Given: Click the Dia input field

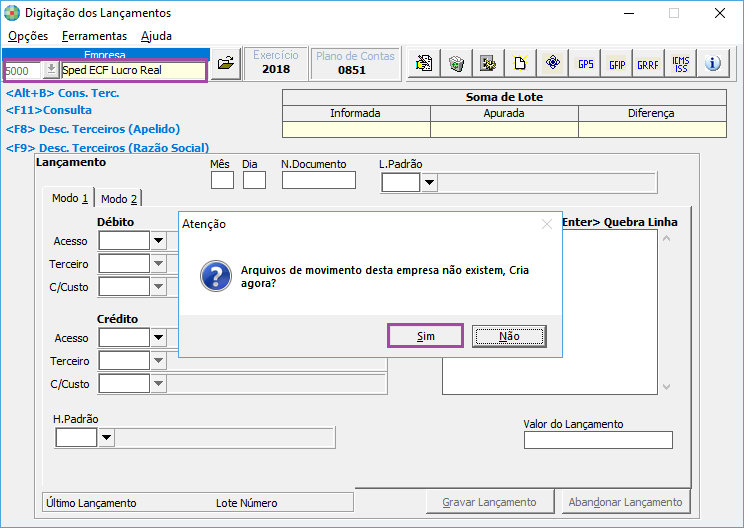Looking at the screenshot, I should (254, 180).
